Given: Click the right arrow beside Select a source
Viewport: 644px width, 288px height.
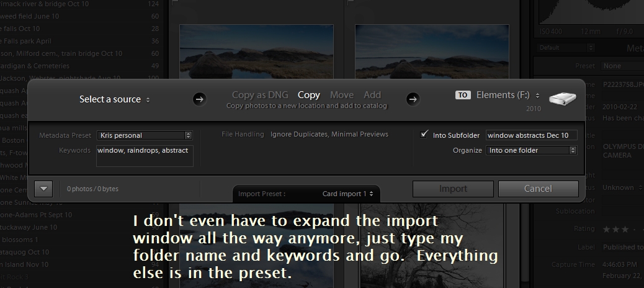Looking at the screenshot, I should point(199,99).
